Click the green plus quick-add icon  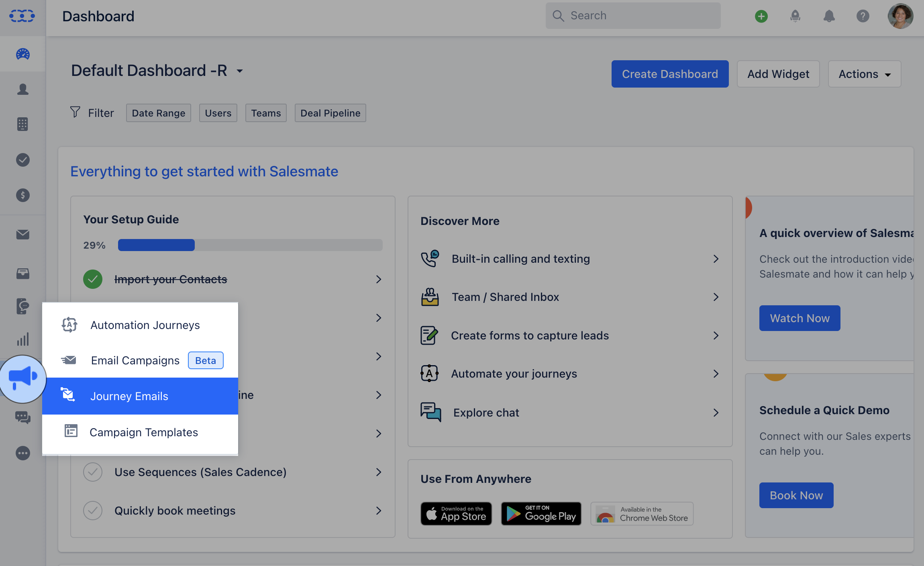point(761,16)
